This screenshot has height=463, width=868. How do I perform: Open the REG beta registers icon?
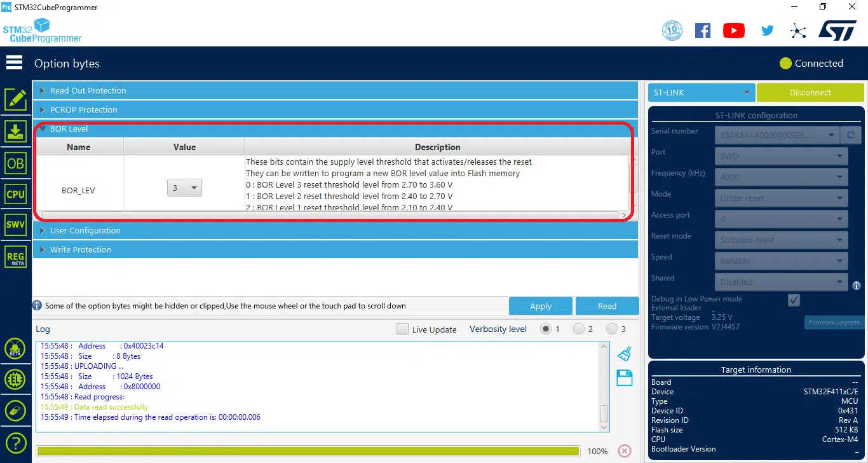point(15,257)
